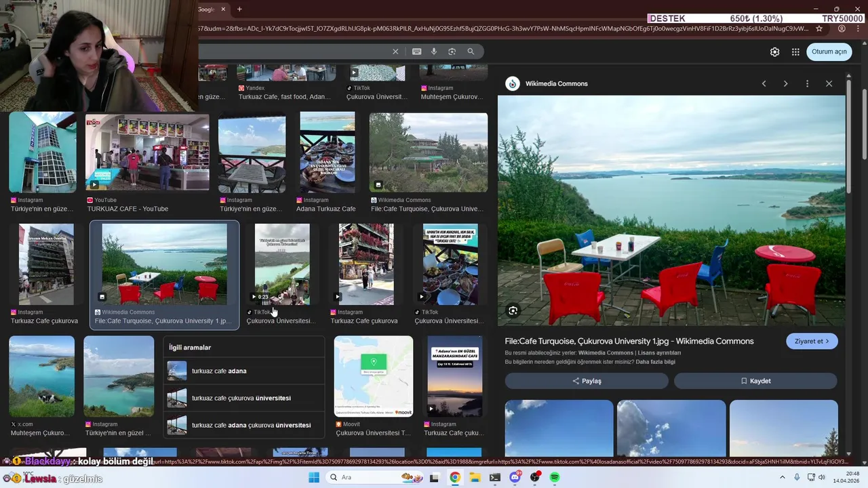
Task: Click the Adana Turkuaz Cafe caption text
Action: click(x=325, y=209)
